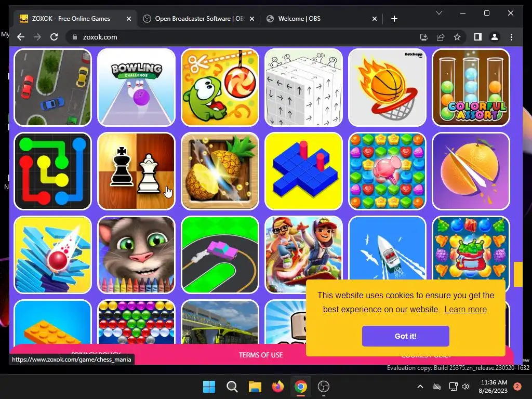
Task: Open the sliced orange game
Action: tap(471, 171)
